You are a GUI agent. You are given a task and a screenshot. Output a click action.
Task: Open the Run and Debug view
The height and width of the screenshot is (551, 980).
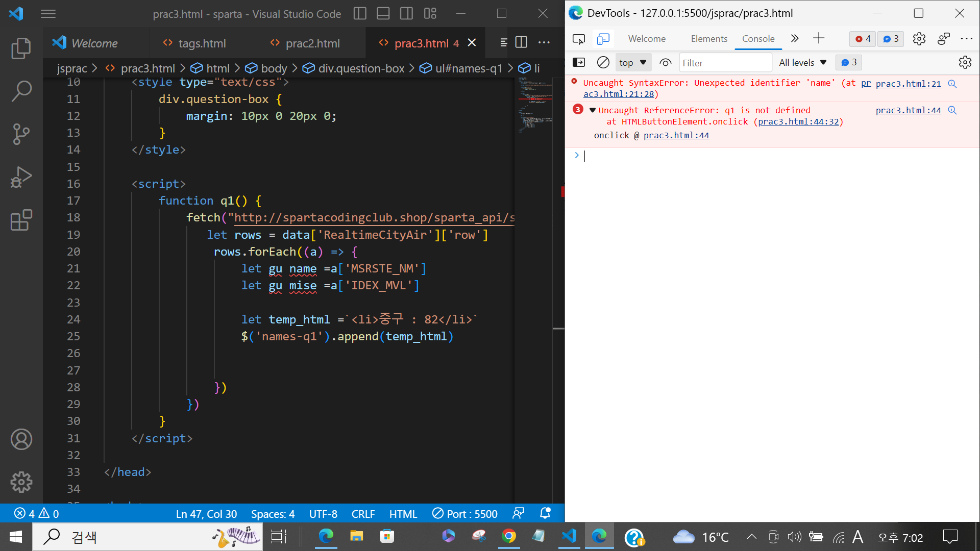pos(21,177)
